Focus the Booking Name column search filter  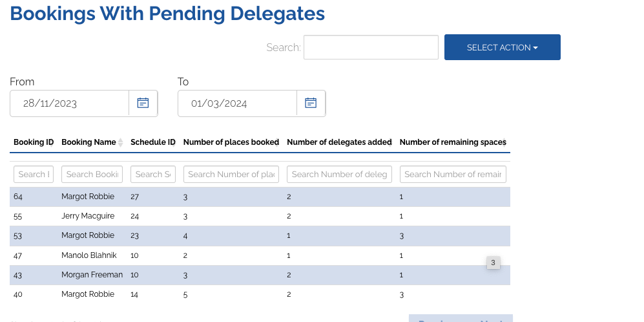click(92, 174)
